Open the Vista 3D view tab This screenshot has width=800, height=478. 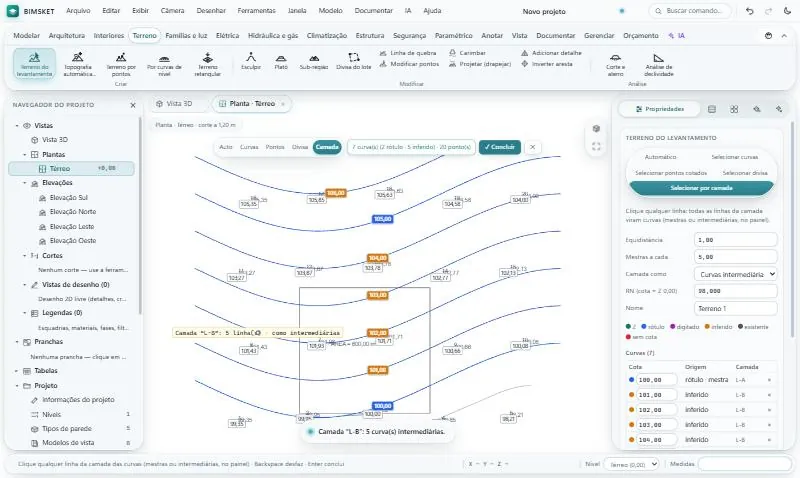click(174, 104)
